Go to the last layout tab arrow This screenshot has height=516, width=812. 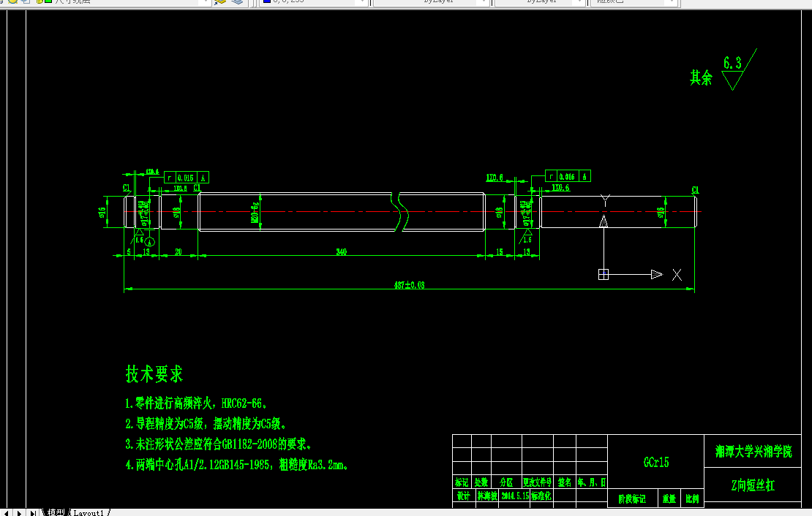(x=33, y=513)
